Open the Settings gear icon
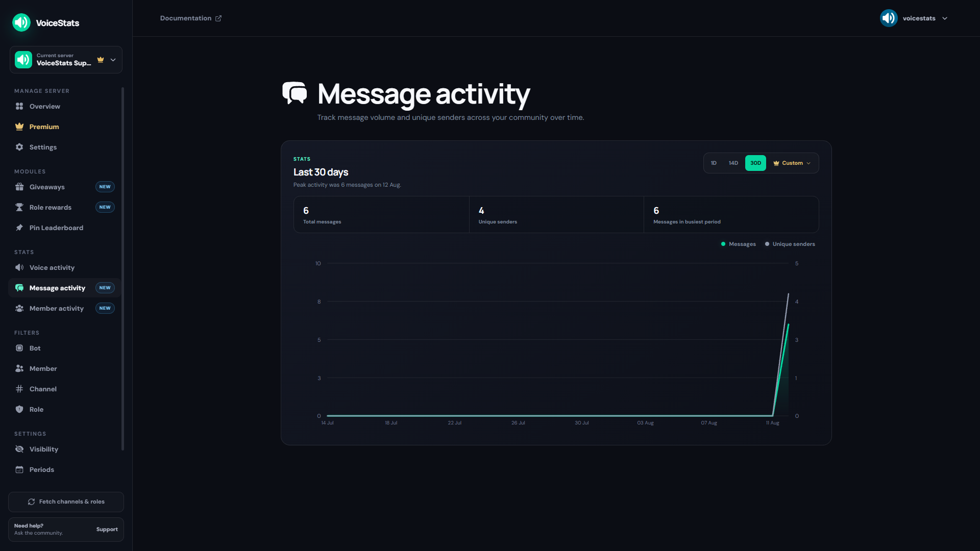The width and height of the screenshot is (980, 551). (19, 147)
